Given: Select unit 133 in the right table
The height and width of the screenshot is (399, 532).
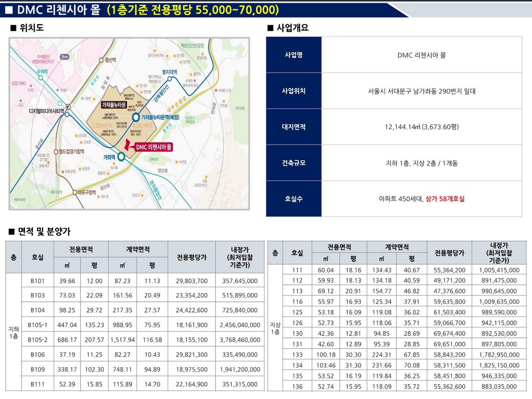Looking at the screenshot, I should 297,355.
